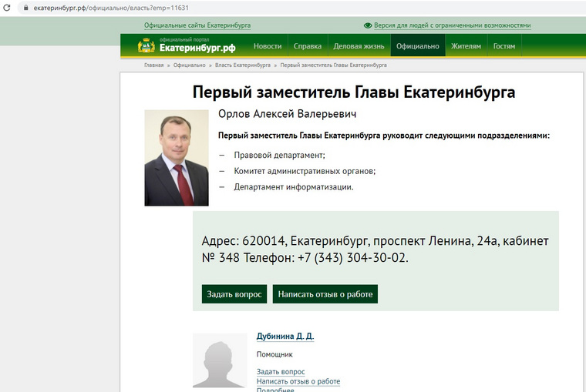Click the Адрес and phone text block
This screenshot has height=392, width=586.
coord(375,249)
